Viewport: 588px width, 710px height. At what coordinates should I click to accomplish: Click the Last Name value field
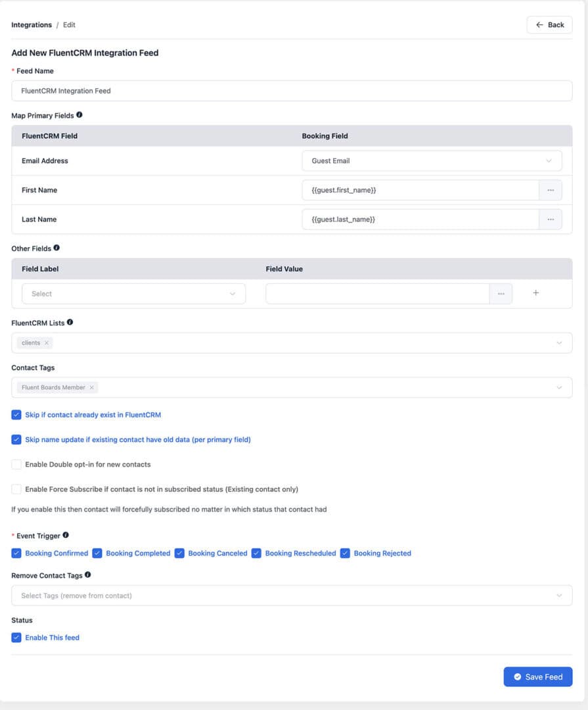click(420, 220)
